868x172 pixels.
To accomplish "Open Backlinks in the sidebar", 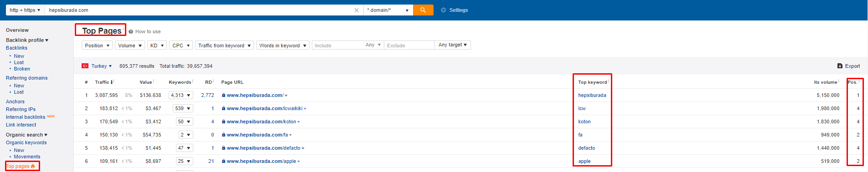I will pyautogui.click(x=16, y=48).
